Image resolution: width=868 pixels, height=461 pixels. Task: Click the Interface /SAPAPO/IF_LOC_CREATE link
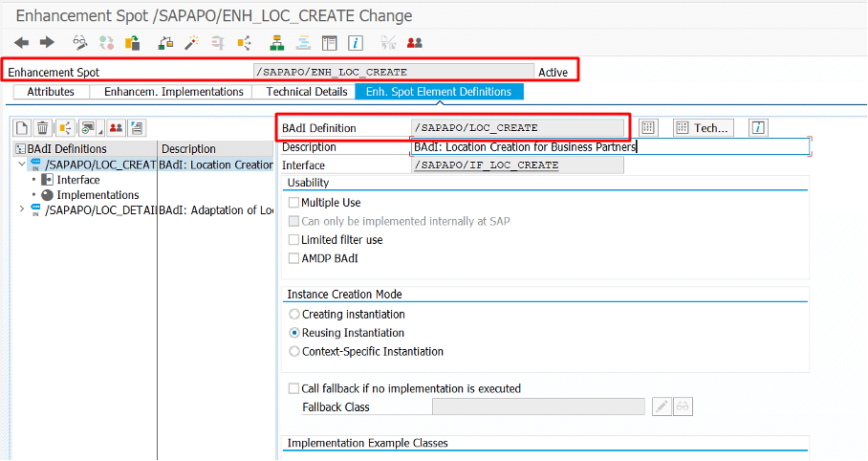coord(486,165)
